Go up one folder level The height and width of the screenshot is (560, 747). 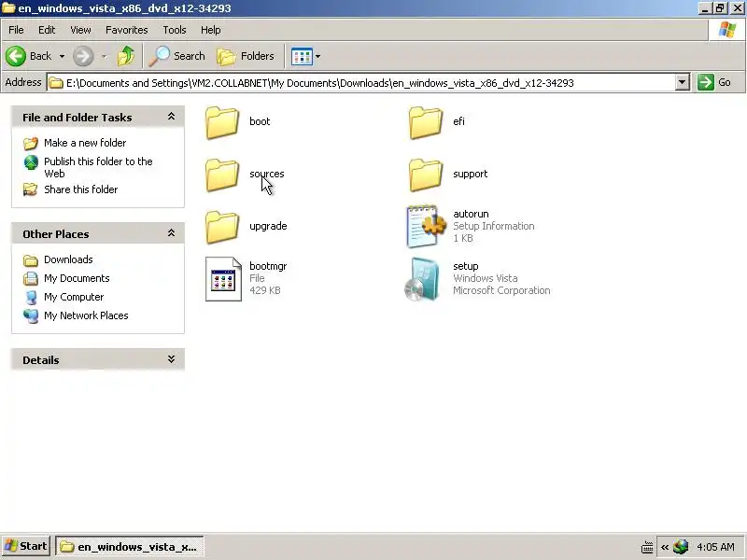point(126,56)
